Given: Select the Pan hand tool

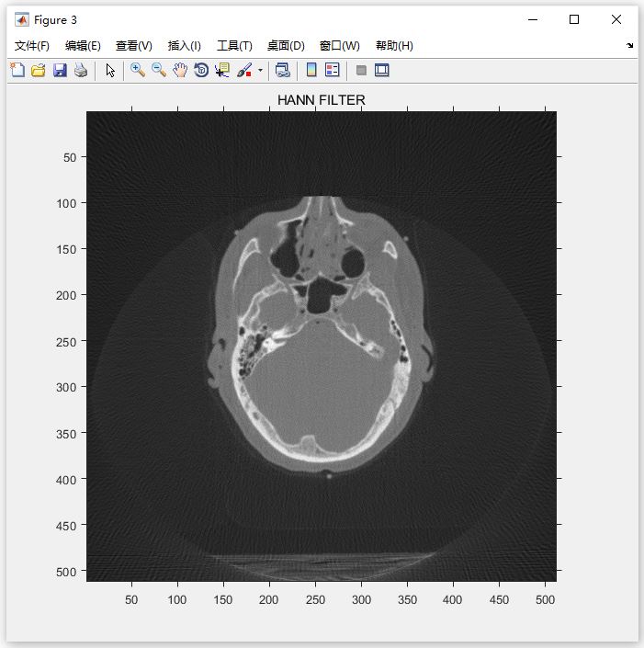Looking at the screenshot, I should point(180,70).
